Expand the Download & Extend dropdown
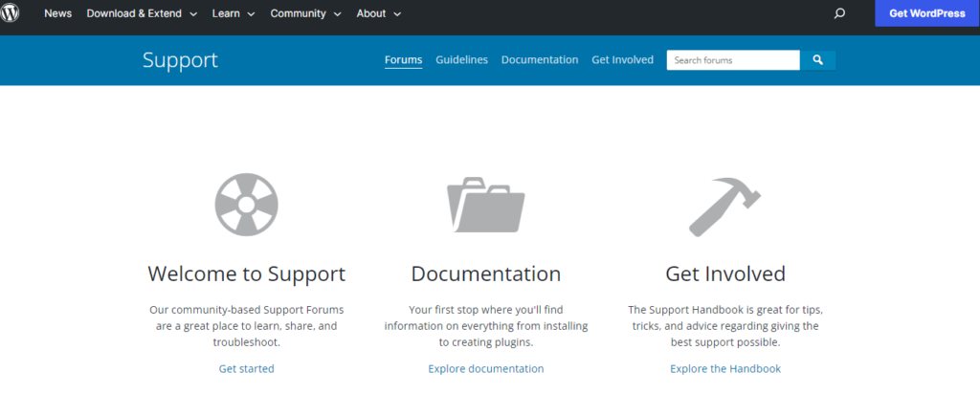Viewport: 980px width, 416px height. click(x=142, y=13)
